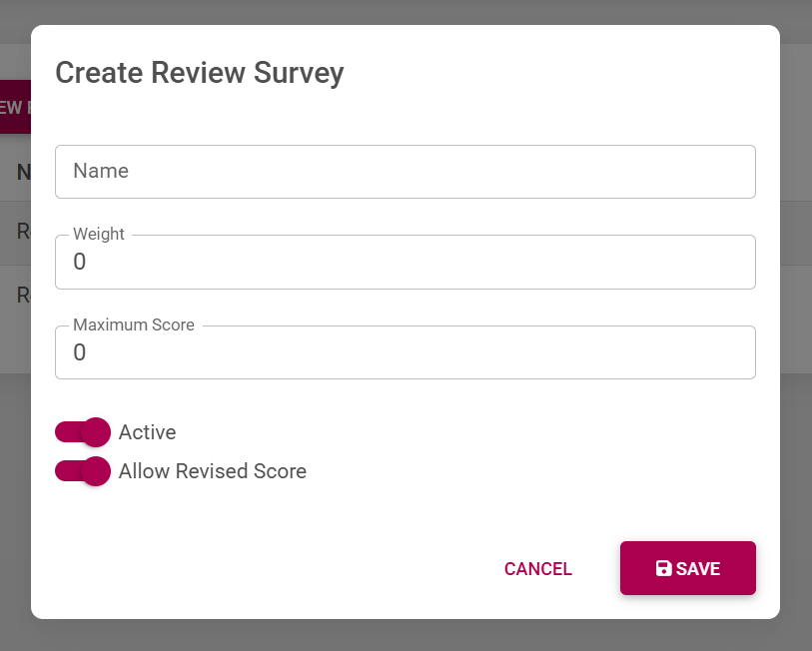Click the Maximum Score input field
The height and width of the screenshot is (651, 812).
pos(406,352)
